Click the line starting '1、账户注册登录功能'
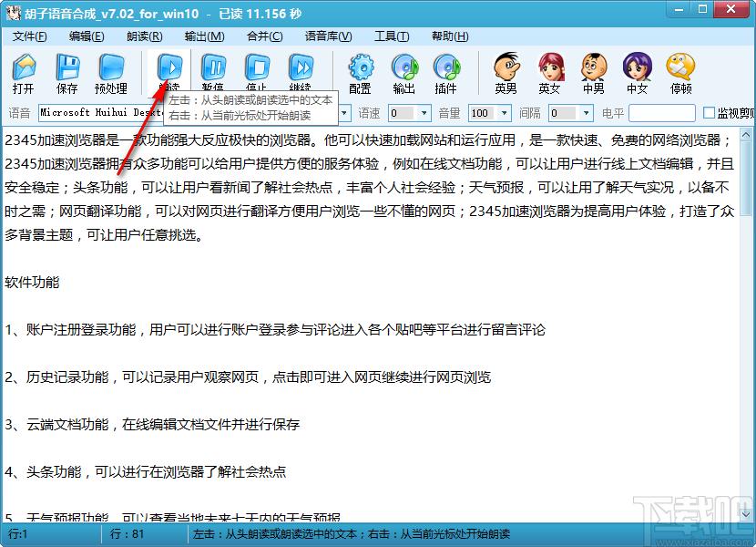 [x=275, y=330]
